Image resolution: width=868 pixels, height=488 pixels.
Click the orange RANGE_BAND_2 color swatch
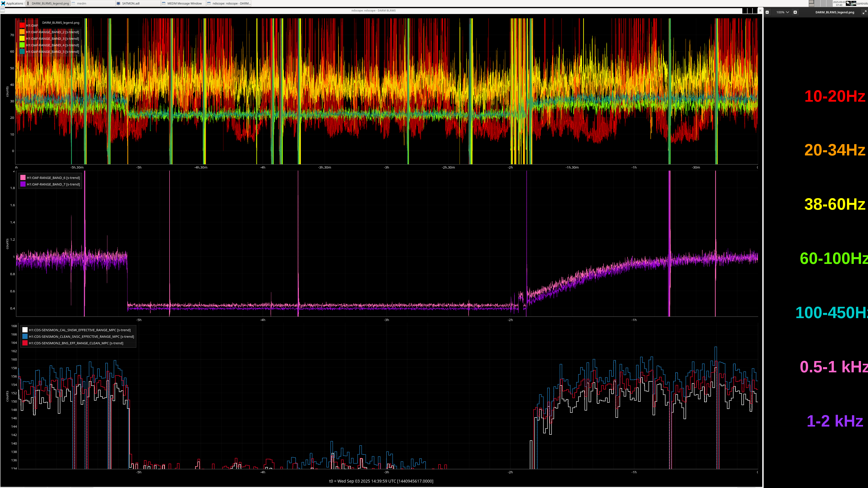click(x=22, y=32)
